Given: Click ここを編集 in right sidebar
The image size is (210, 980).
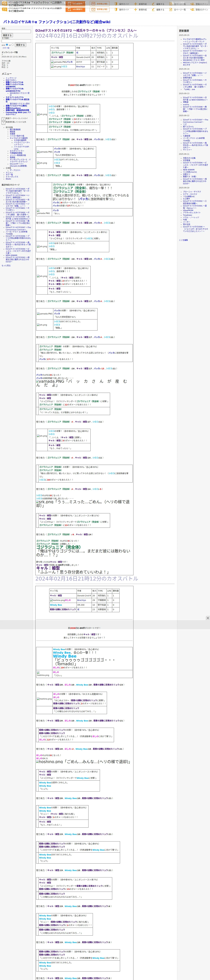Looking at the screenshot, I should pos(183,240).
